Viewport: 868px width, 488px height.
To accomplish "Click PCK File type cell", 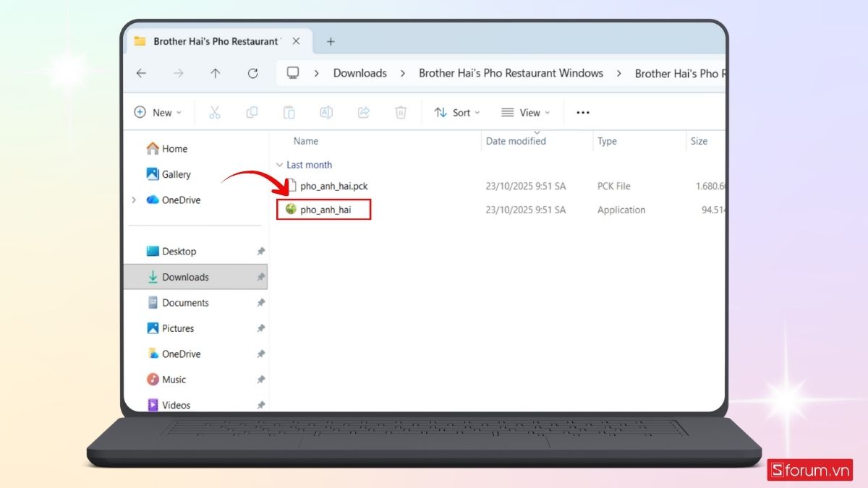I will (613, 187).
